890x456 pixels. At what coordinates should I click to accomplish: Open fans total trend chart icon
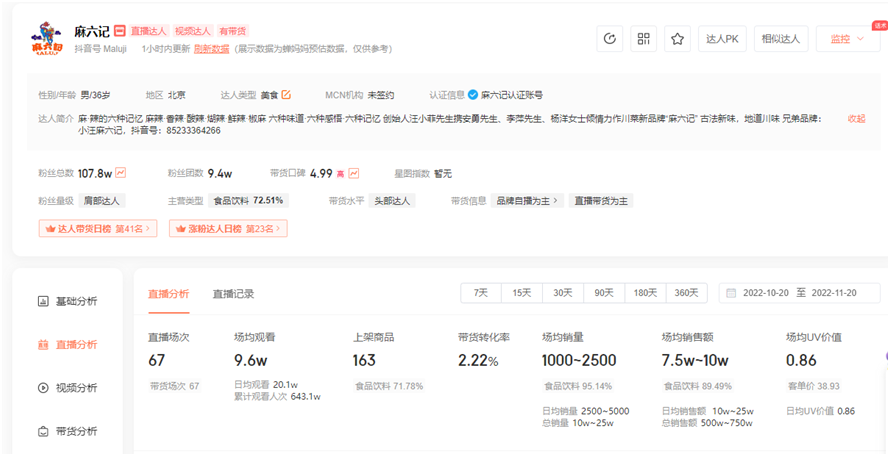point(120,173)
